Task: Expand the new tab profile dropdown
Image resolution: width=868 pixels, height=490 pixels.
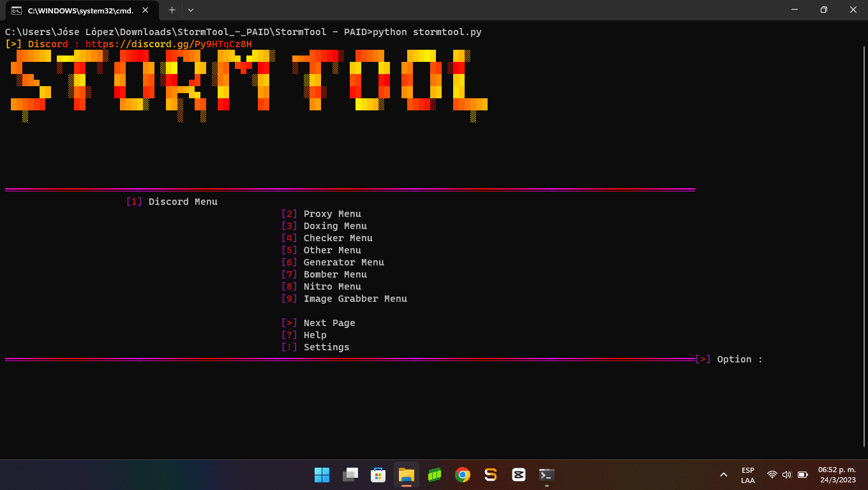Action: [190, 10]
